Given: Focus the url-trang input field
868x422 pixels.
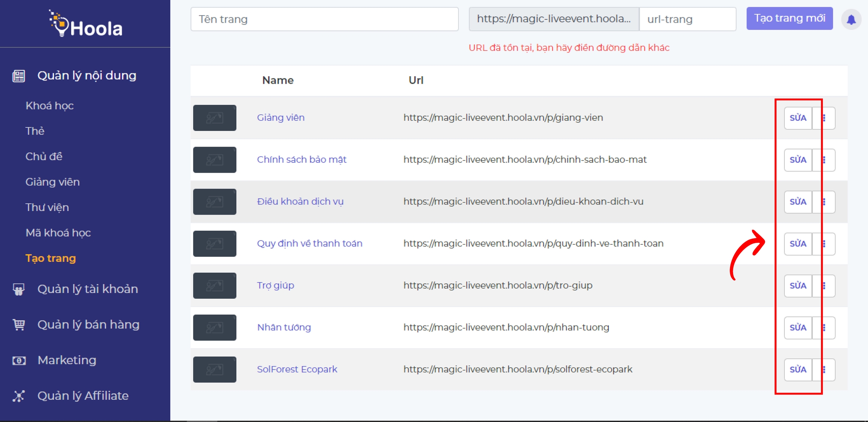Looking at the screenshot, I should [687, 19].
